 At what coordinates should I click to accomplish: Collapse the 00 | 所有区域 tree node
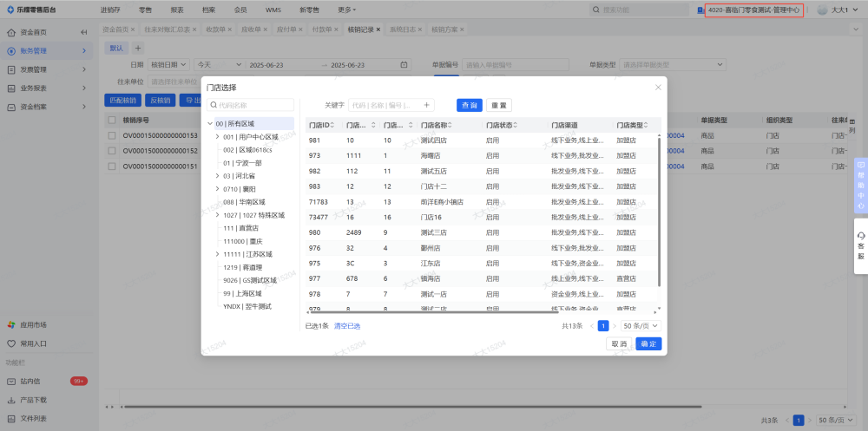point(210,124)
